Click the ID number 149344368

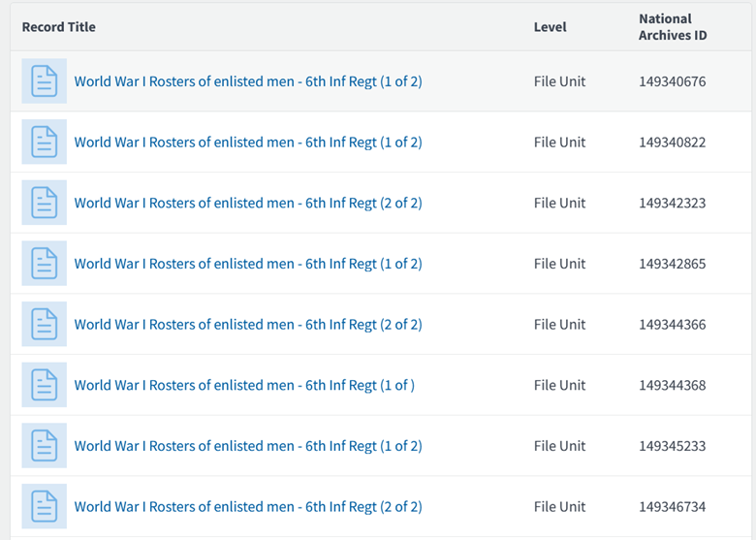click(672, 385)
